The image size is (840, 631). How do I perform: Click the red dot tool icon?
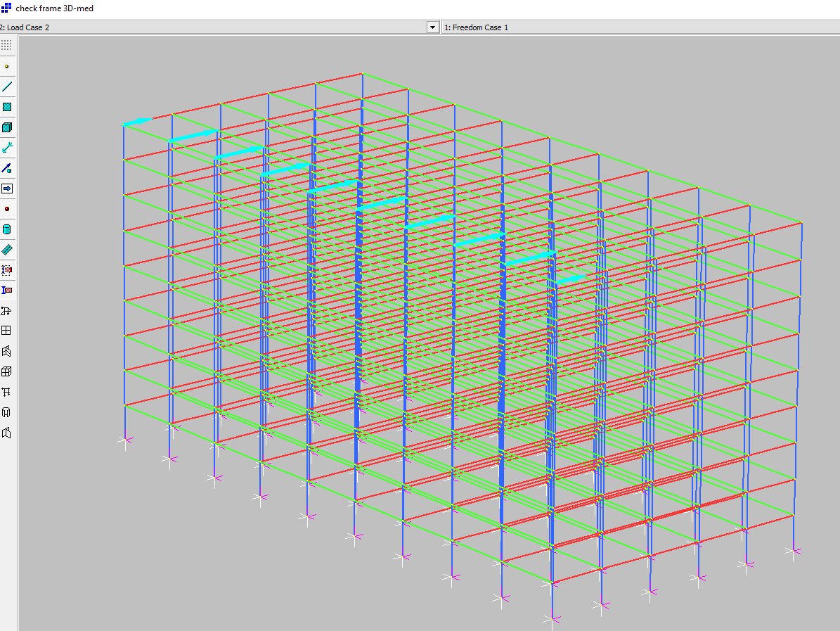coord(7,209)
